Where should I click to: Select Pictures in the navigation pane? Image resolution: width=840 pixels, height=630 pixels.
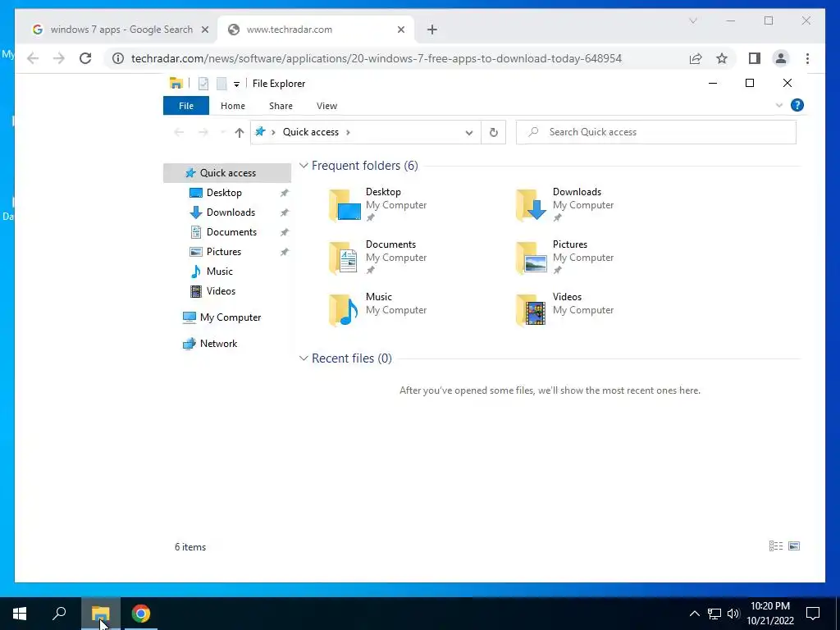(223, 251)
